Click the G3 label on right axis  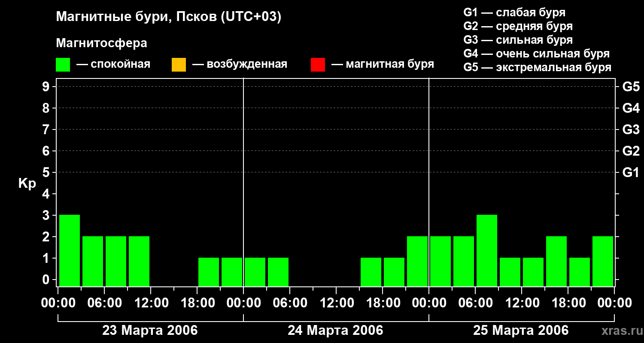(631, 129)
